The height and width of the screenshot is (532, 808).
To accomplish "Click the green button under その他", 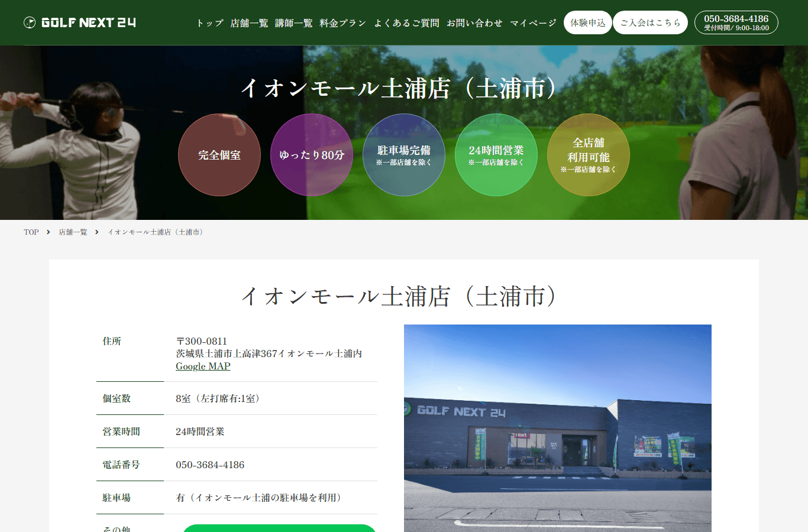I will pos(279,528).
